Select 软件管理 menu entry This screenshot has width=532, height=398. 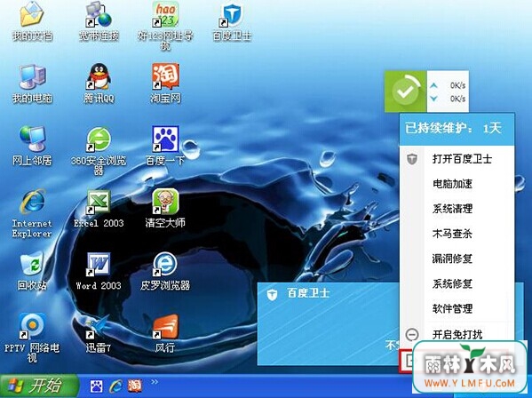click(457, 309)
